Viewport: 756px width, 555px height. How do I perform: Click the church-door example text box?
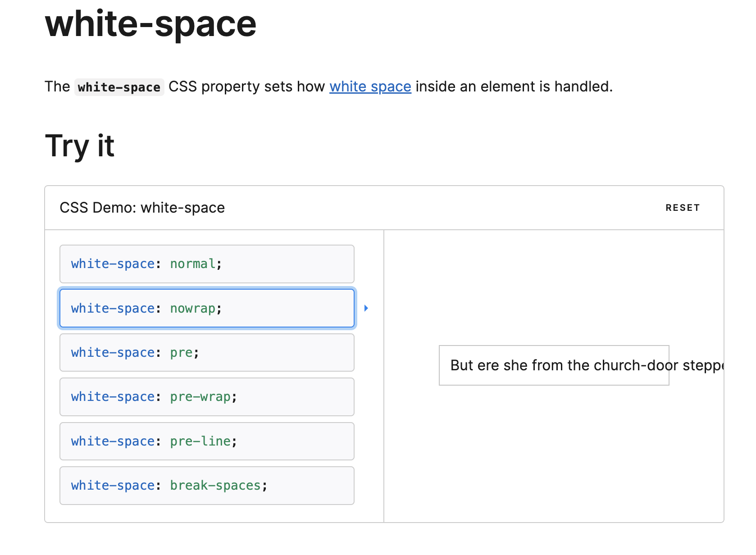[554, 365]
